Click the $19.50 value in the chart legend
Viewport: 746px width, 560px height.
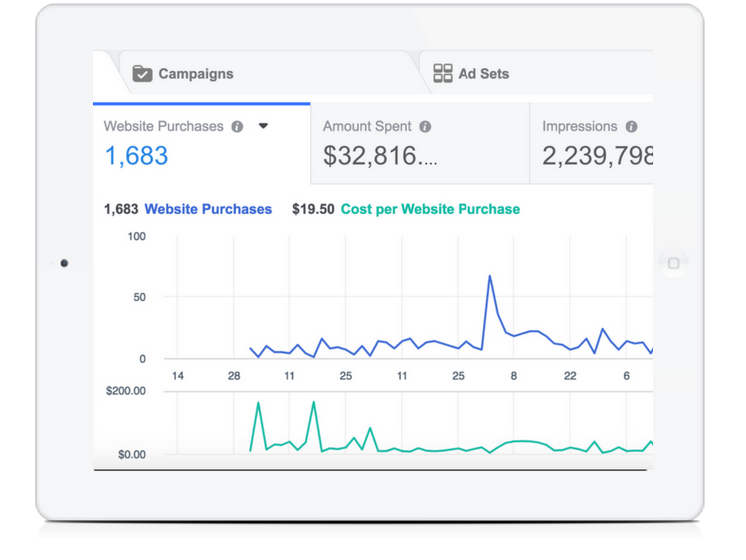(x=313, y=209)
